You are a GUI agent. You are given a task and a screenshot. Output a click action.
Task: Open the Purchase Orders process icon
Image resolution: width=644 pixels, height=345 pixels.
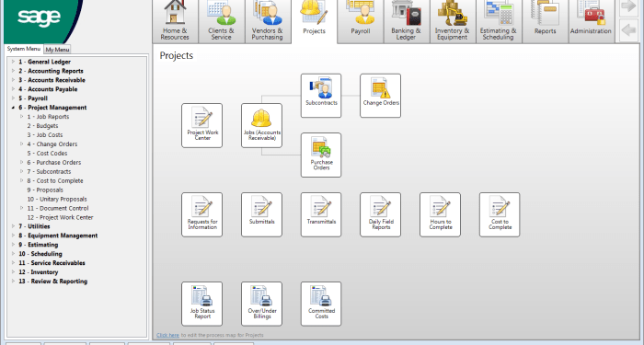click(321, 155)
